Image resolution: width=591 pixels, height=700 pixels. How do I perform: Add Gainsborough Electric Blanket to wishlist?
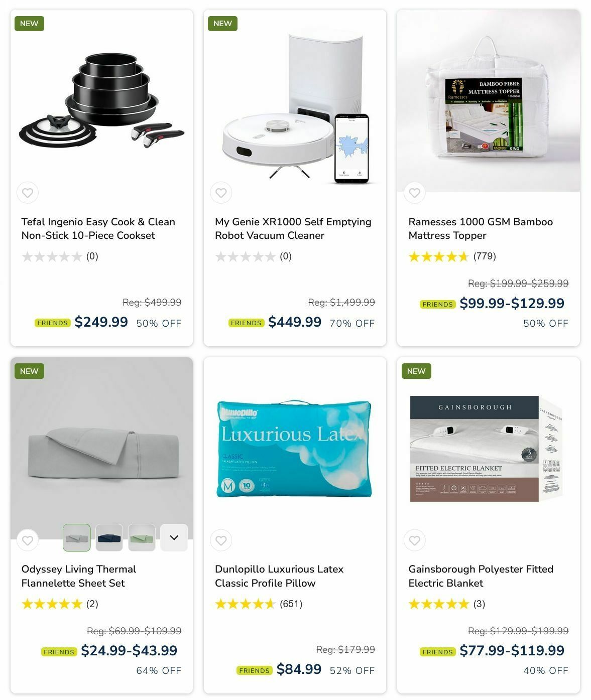pyautogui.click(x=414, y=540)
